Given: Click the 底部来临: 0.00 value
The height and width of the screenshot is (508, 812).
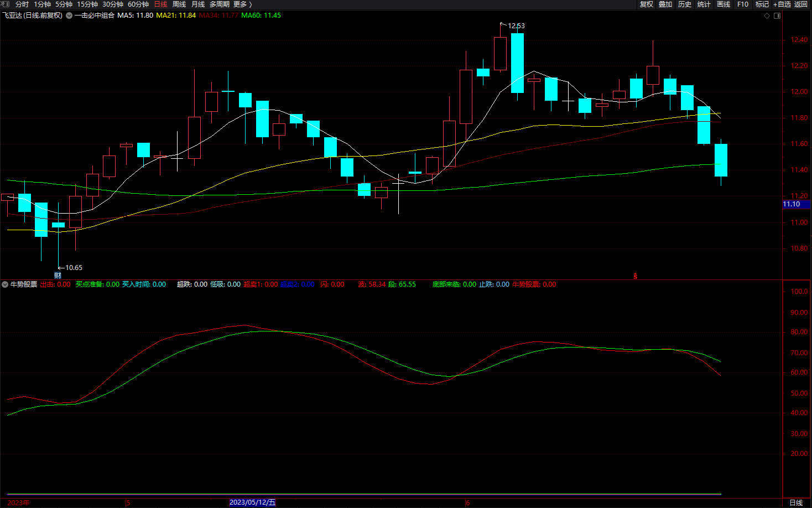Looking at the screenshot, I should (454, 284).
